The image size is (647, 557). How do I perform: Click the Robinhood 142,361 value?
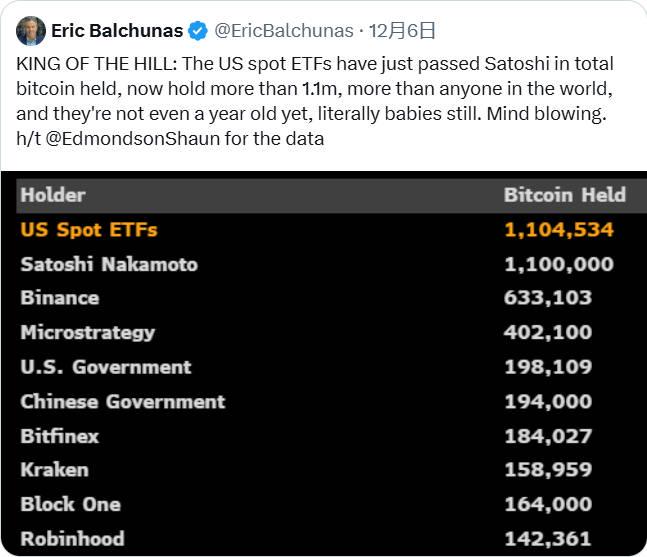tap(548, 539)
